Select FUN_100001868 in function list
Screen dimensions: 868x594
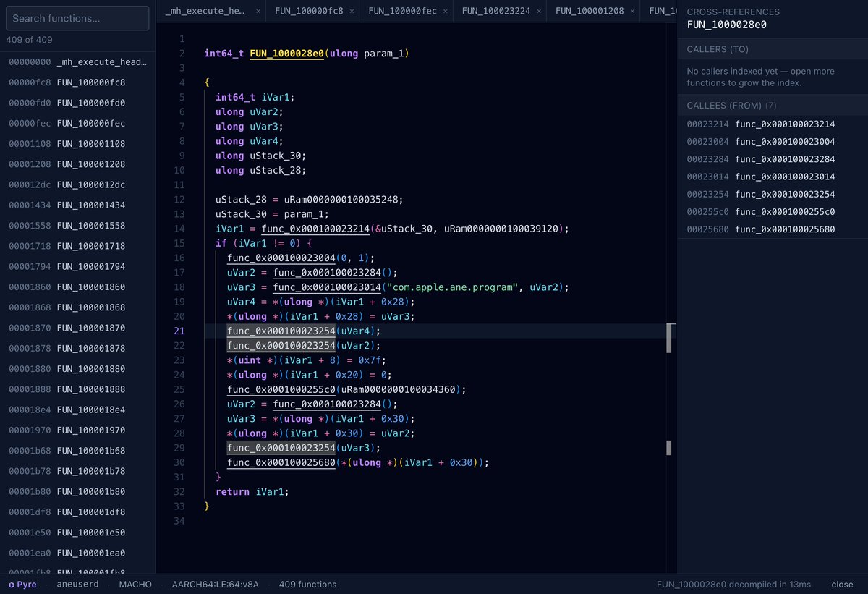pos(77,307)
